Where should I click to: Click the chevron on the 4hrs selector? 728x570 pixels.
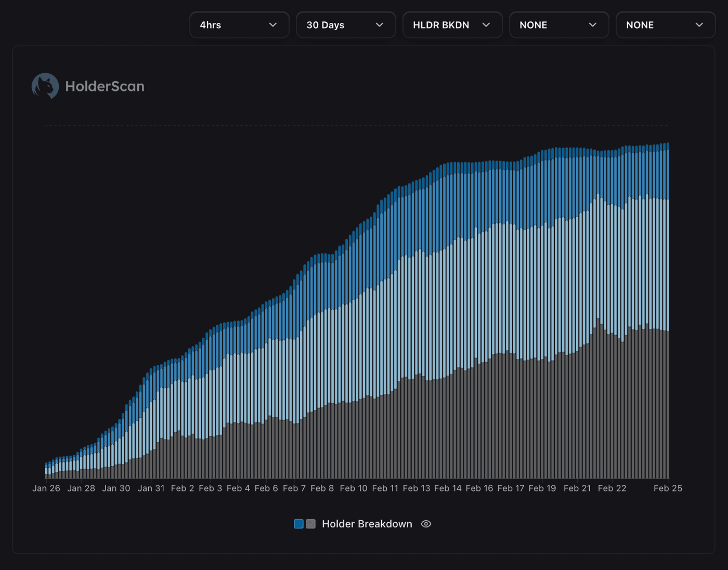[274, 24]
